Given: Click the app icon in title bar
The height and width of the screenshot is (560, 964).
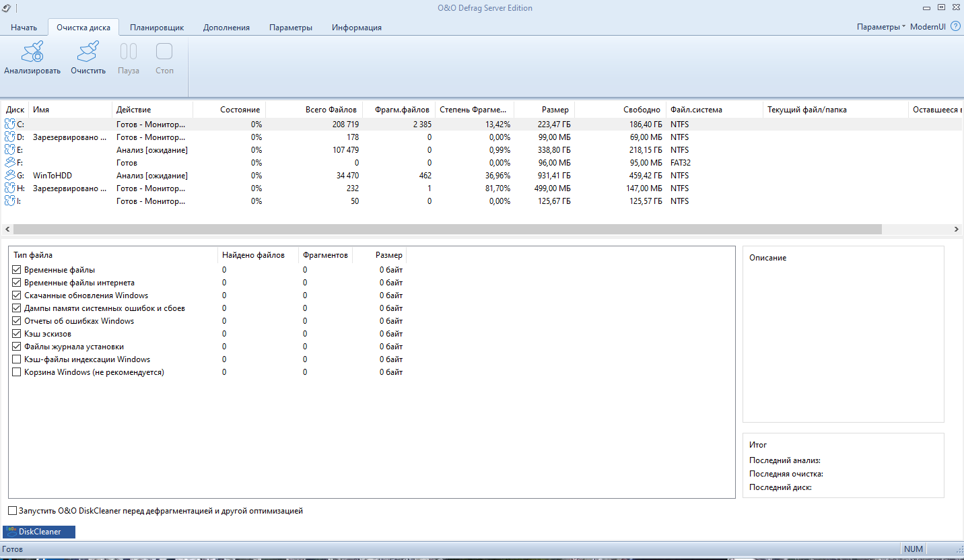Looking at the screenshot, I should click(7, 7).
